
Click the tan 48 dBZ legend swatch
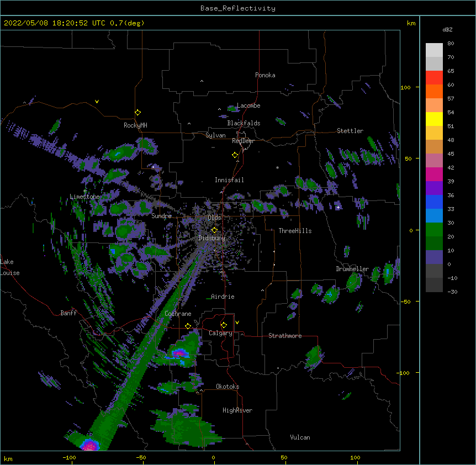click(434, 146)
